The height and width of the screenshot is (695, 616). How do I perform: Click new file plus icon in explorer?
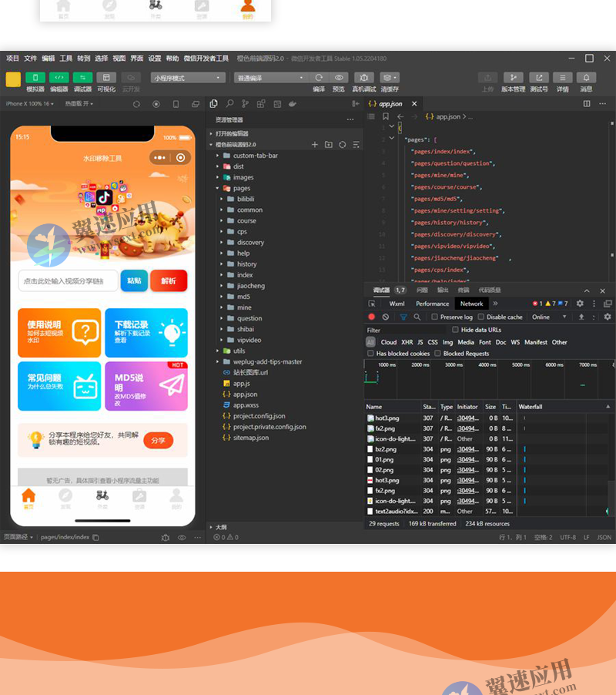tap(314, 145)
